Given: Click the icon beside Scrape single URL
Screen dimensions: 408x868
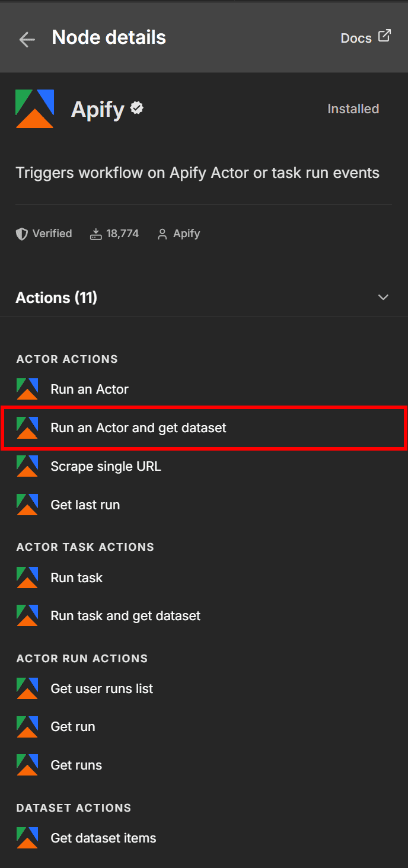Looking at the screenshot, I should point(27,467).
